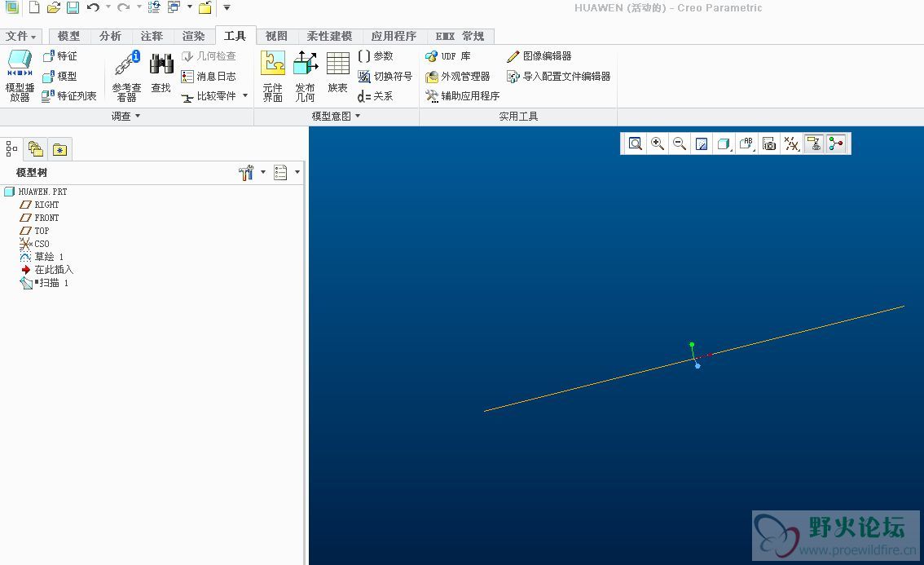Select the TOP datum plane
Screen dimensions: 924x565
click(x=34, y=231)
